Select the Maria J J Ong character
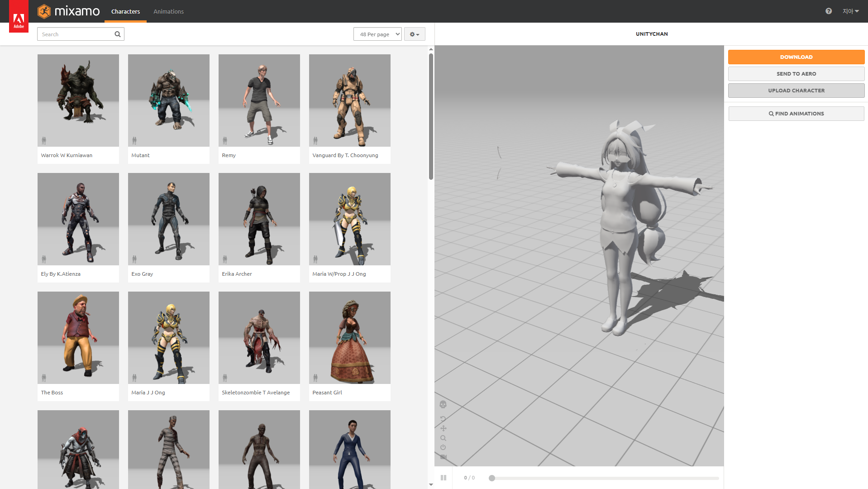Image resolution: width=868 pixels, height=489 pixels. (169, 346)
